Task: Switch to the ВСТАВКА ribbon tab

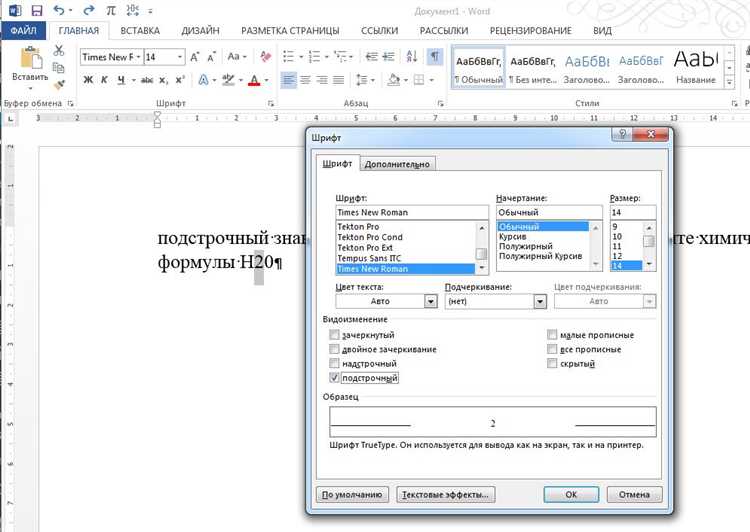Action: pyautogui.click(x=140, y=31)
